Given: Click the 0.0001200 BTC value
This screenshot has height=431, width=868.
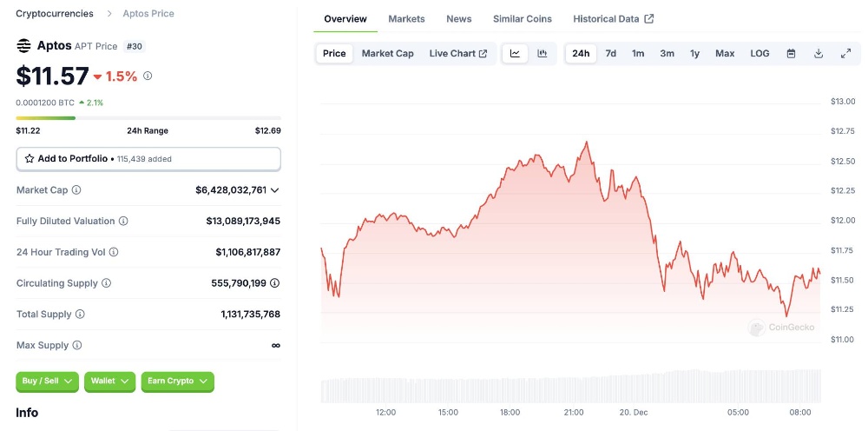Looking at the screenshot, I should tap(45, 103).
